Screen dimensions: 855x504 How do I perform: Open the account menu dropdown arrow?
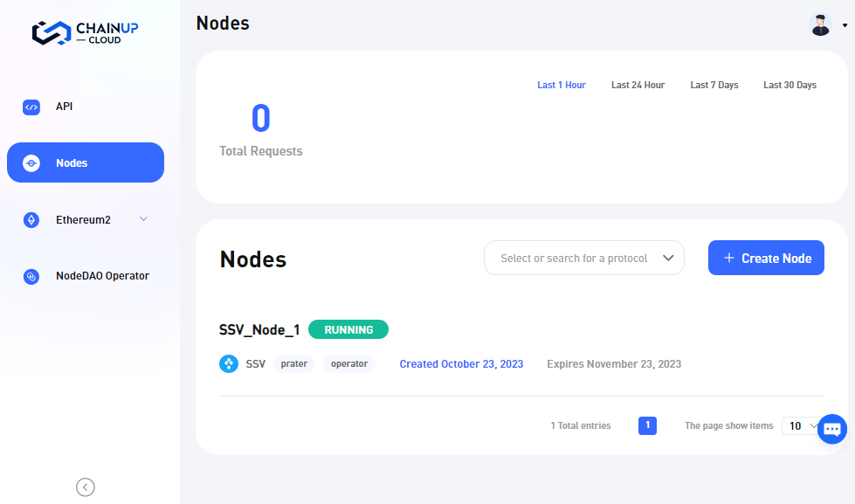(x=845, y=26)
